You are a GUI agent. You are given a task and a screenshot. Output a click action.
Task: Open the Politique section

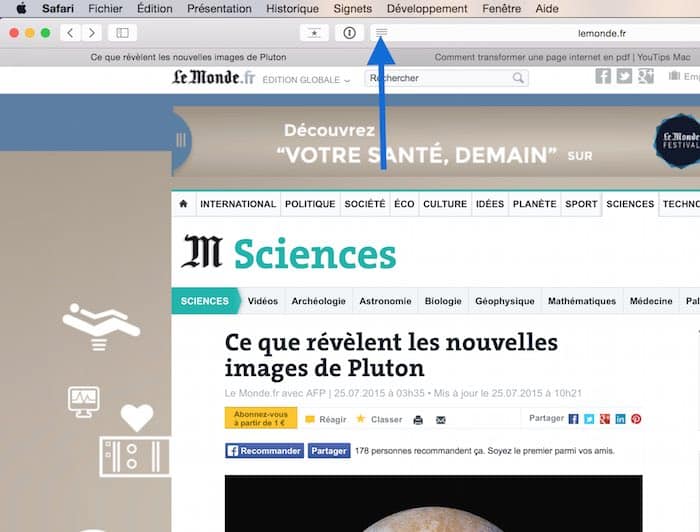point(310,204)
